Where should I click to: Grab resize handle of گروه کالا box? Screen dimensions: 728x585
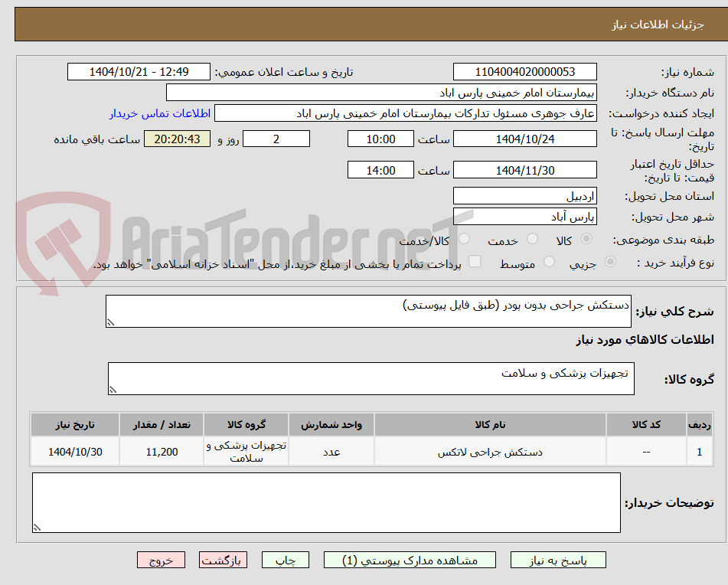113,390
